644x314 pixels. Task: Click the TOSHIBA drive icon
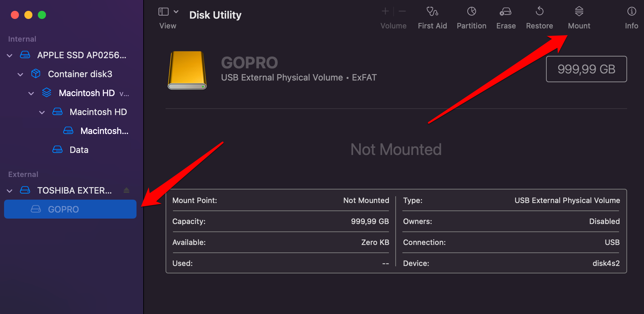(25, 190)
